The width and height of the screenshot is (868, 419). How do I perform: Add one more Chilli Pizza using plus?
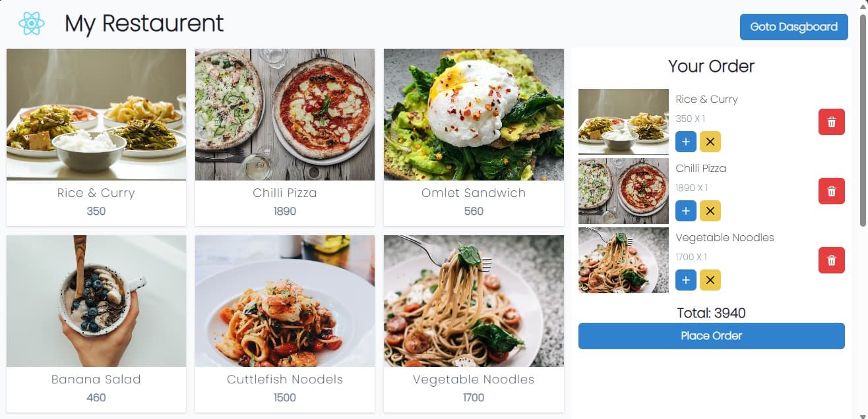[686, 211]
